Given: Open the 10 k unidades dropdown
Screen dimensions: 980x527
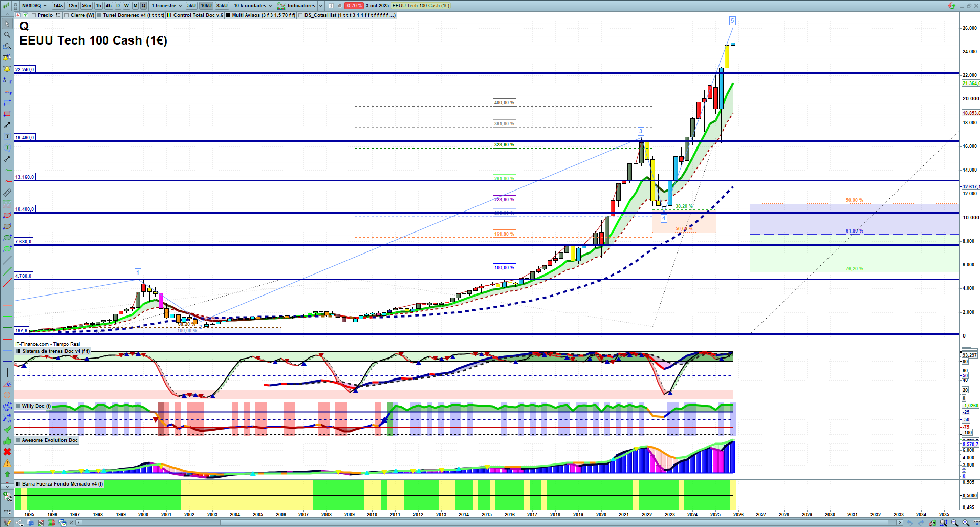Looking at the screenshot, I should (253, 6).
